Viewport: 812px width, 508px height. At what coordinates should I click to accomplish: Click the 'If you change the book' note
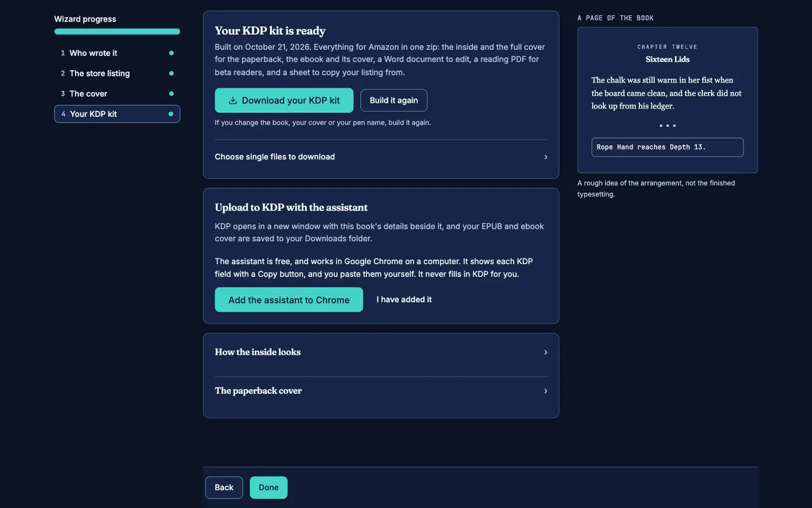(x=323, y=123)
